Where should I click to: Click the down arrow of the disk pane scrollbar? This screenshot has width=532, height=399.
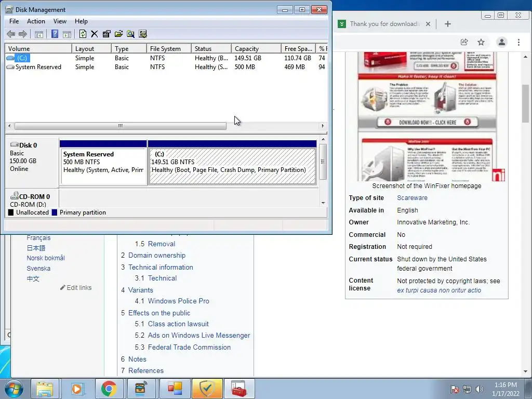pos(323,203)
